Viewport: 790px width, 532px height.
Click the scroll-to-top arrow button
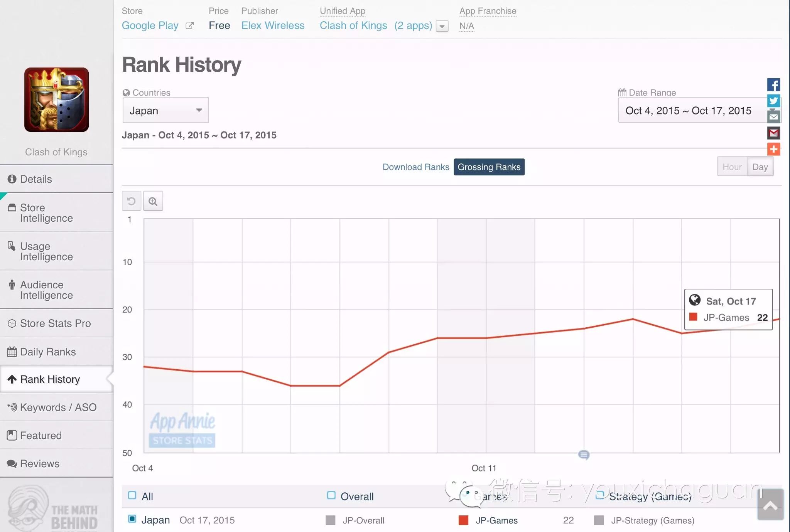(770, 505)
